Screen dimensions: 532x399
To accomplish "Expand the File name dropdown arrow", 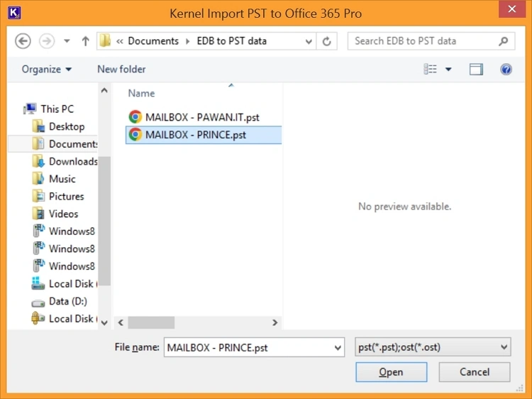I will (x=338, y=348).
